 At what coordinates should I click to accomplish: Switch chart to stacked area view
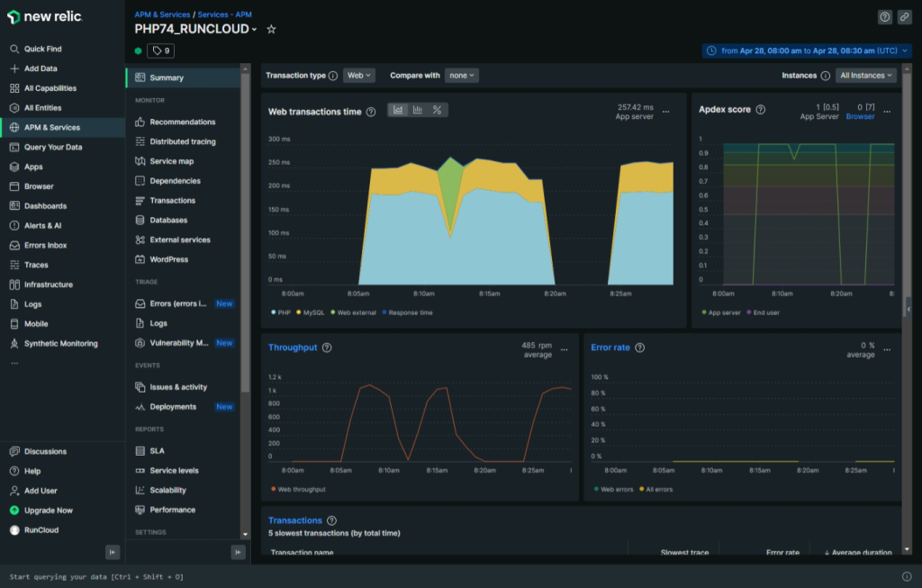click(398, 110)
